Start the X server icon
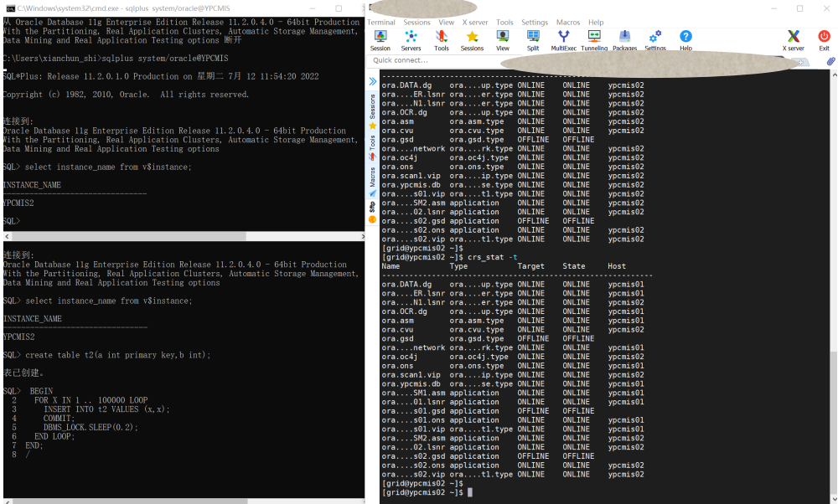The height and width of the screenshot is (504, 838). point(794,40)
